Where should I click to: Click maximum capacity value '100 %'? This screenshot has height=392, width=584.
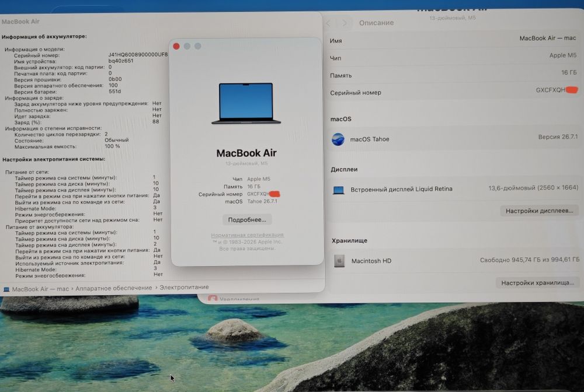coord(112,146)
